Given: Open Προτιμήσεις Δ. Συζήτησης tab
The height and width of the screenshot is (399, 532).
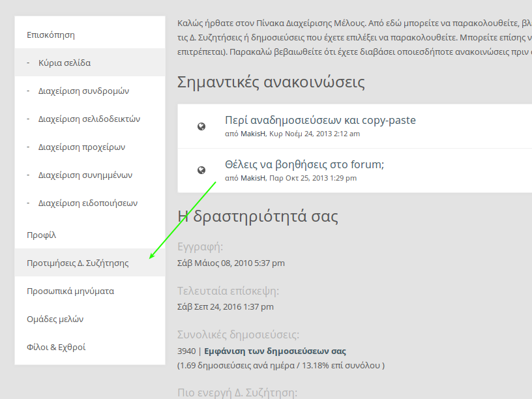Looking at the screenshot, I should tap(78, 263).
